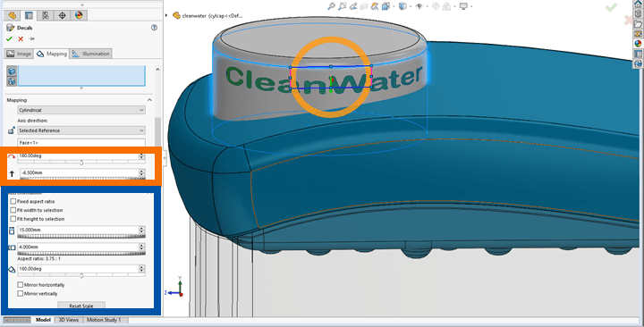This screenshot has width=644, height=327.
Task: Open View Orientation cube icon
Action: 386,6
